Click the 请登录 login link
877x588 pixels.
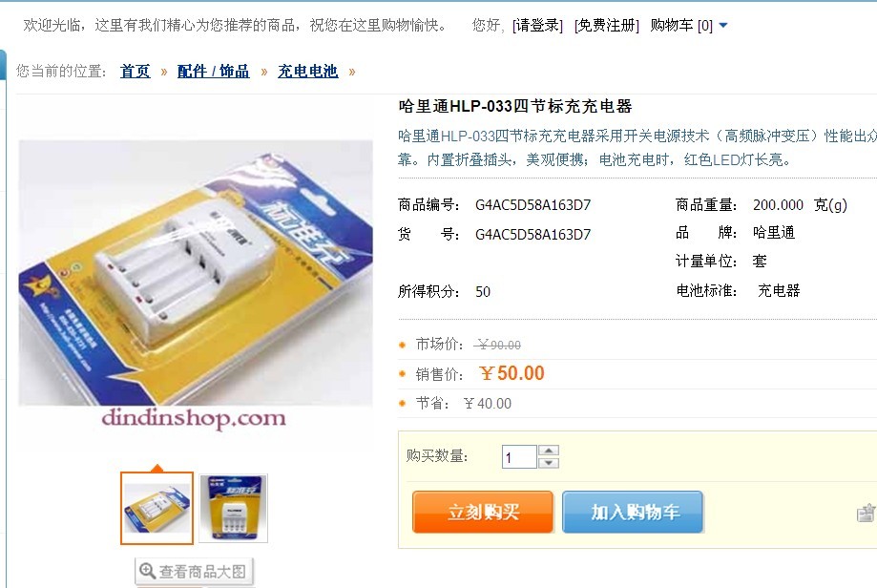[x=537, y=25]
